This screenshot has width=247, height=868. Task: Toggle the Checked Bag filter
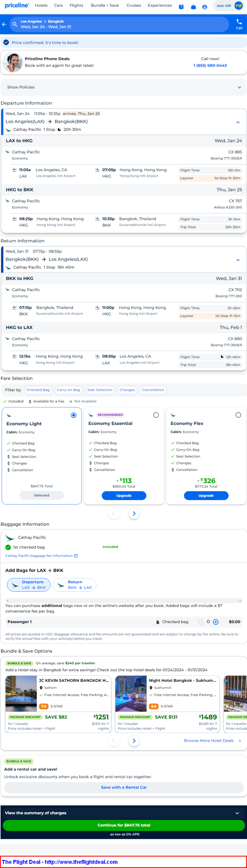[38, 390]
